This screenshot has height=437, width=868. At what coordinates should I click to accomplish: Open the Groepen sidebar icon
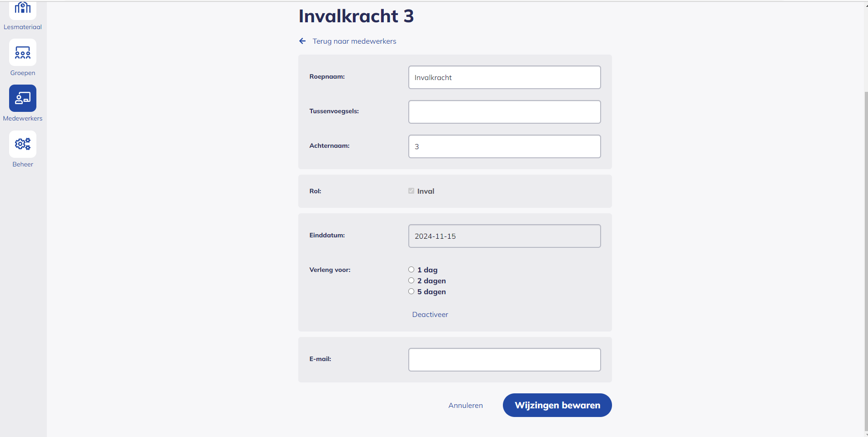pos(23,53)
